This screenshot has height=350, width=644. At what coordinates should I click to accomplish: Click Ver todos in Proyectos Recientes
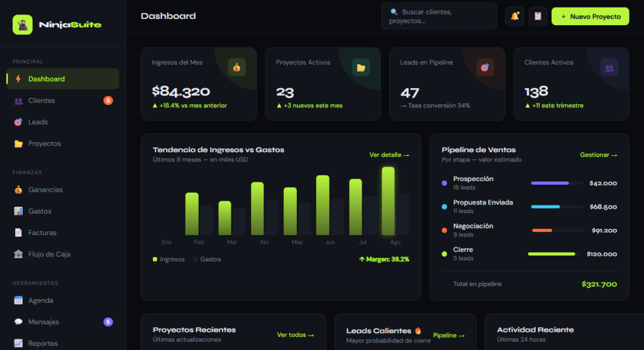point(295,335)
